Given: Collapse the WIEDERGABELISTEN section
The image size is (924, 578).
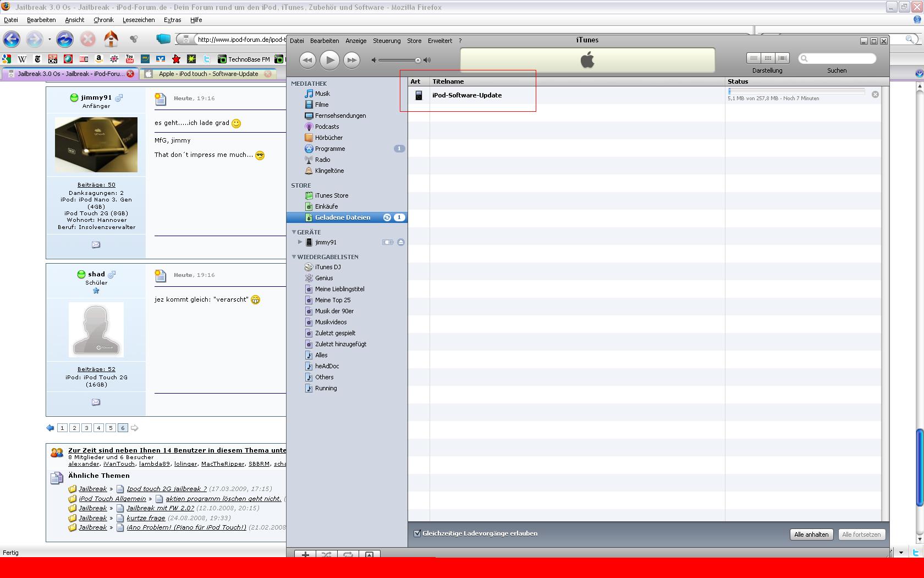Looking at the screenshot, I should point(294,257).
